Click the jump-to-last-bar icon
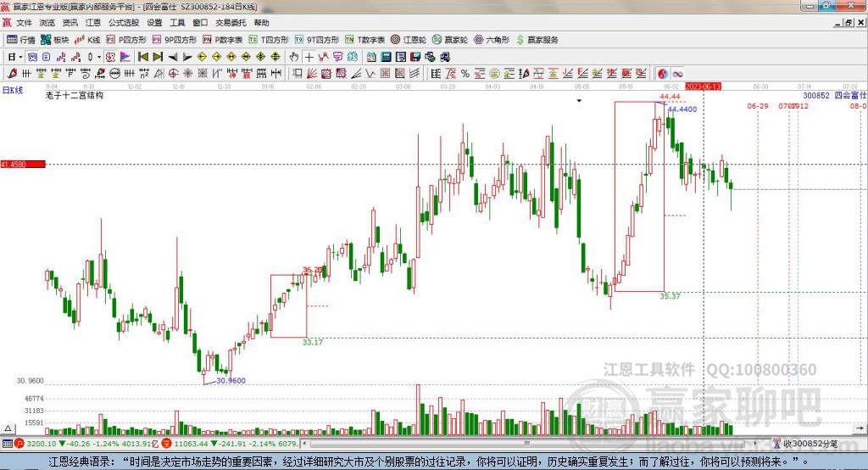This screenshot has height=470, width=868. (158, 57)
